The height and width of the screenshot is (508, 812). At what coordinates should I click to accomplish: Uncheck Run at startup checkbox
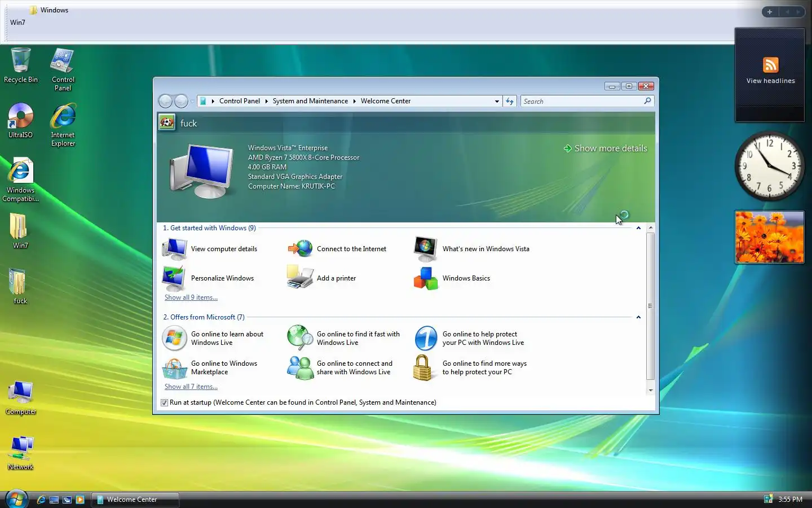tap(164, 402)
